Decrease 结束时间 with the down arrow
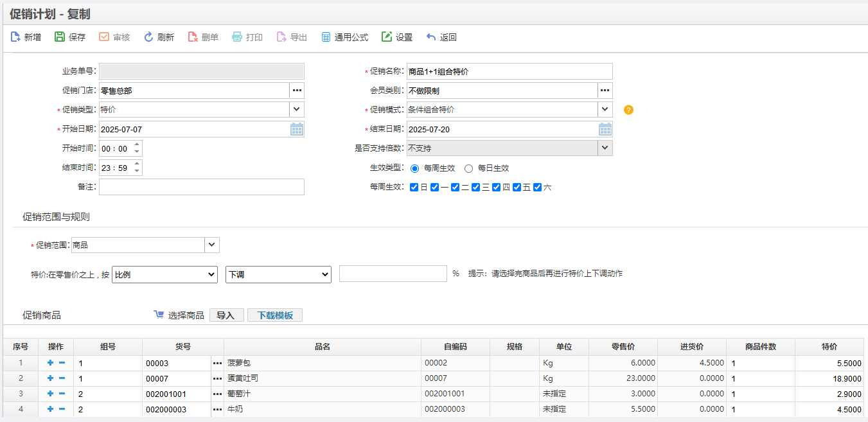The image size is (868, 422). pos(137,171)
